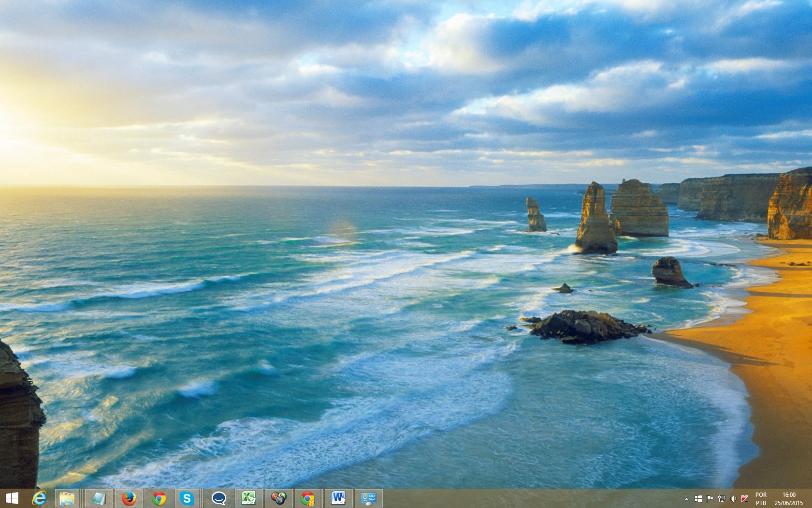Viewport: 812px width, 508px height.
Task: Open Microsoft Excel
Action: [249, 497]
